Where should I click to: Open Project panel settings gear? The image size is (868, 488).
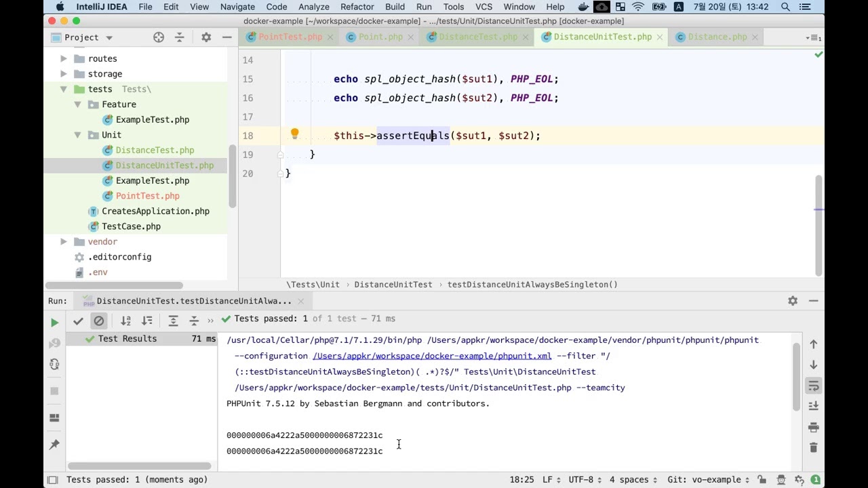coord(206,37)
